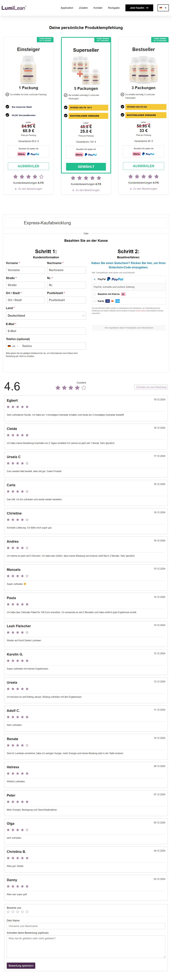Focus the E-Mail input field
172x980 pixels.
coord(46,331)
